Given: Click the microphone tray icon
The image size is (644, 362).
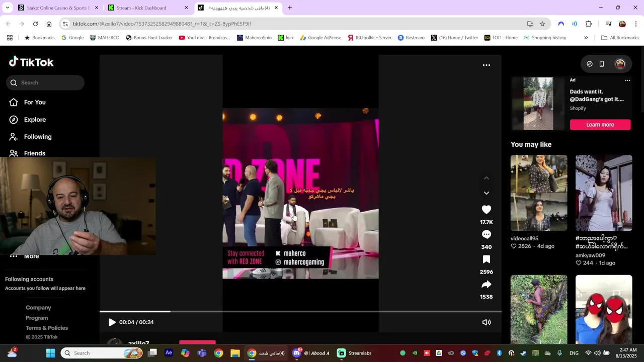Looking at the screenshot, I should (559, 353).
